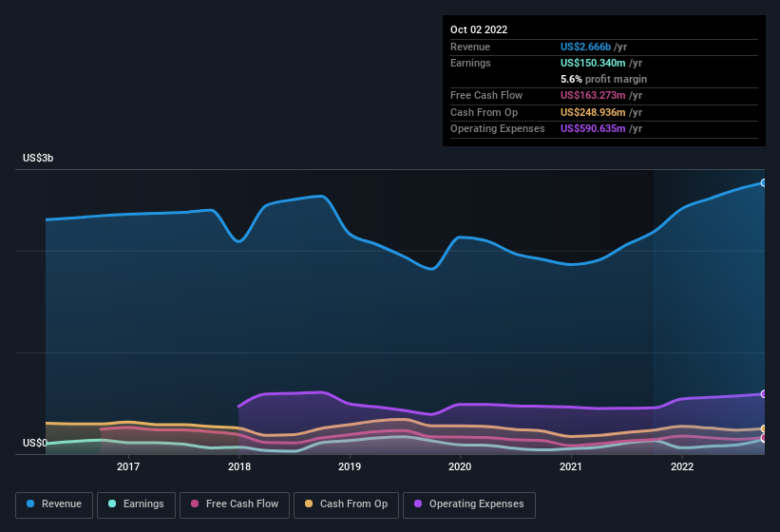Click the Earnings label in tooltip
This screenshot has height=532, width=780.
point(470,63)
